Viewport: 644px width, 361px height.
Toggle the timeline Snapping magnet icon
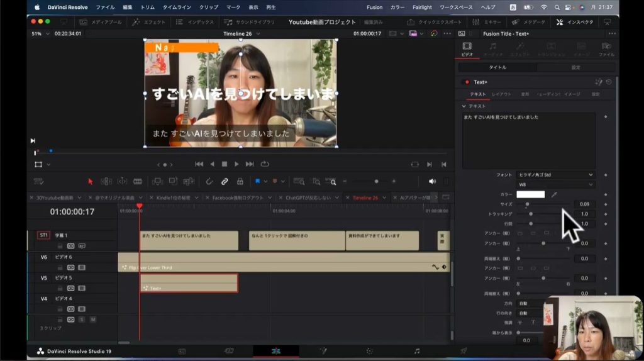click(x=209, y=181)
